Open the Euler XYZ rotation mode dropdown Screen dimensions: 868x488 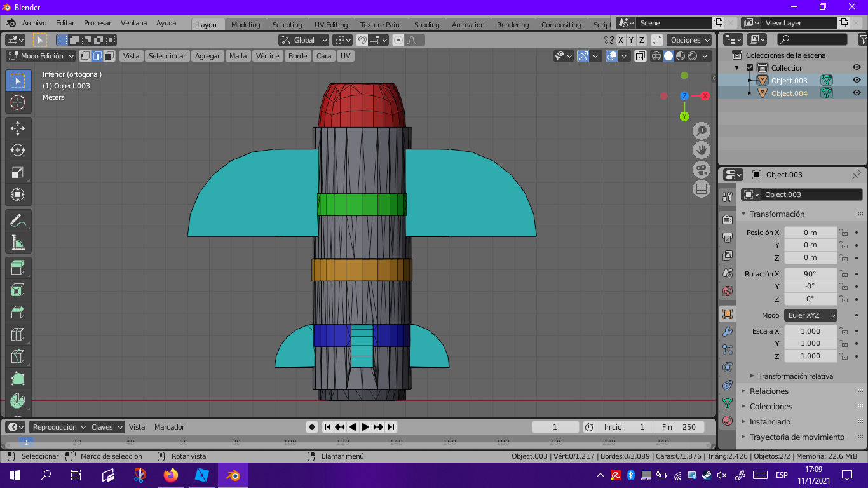click(811, 315)
